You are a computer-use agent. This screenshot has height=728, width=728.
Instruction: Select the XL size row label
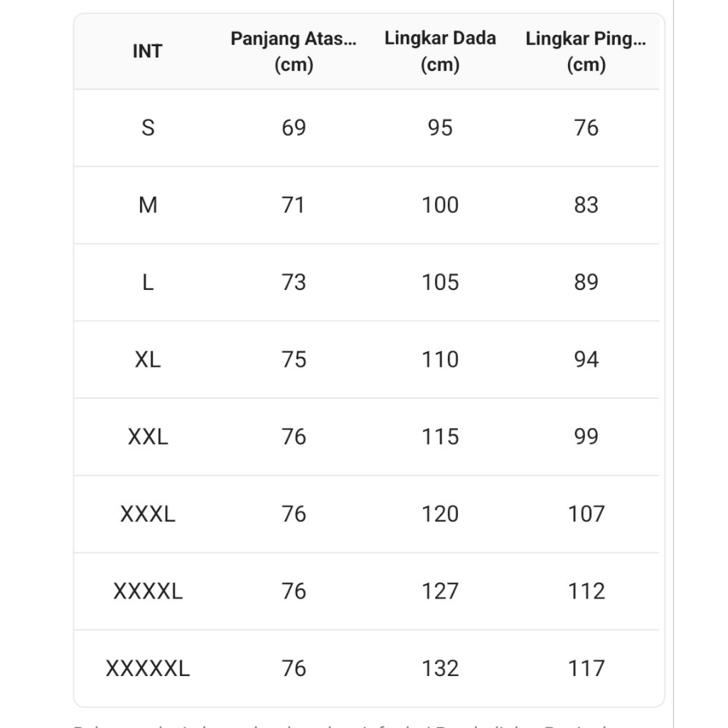point(148,360)
